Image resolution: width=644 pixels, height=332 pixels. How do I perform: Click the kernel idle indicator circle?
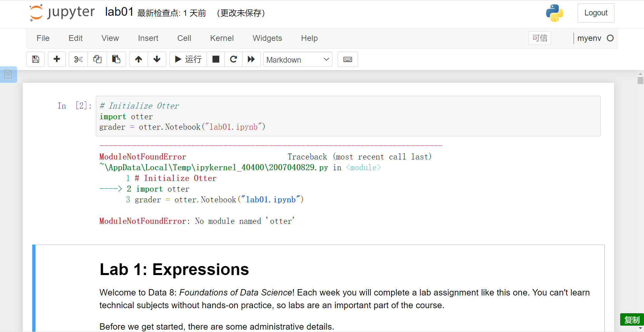[610, 38]
